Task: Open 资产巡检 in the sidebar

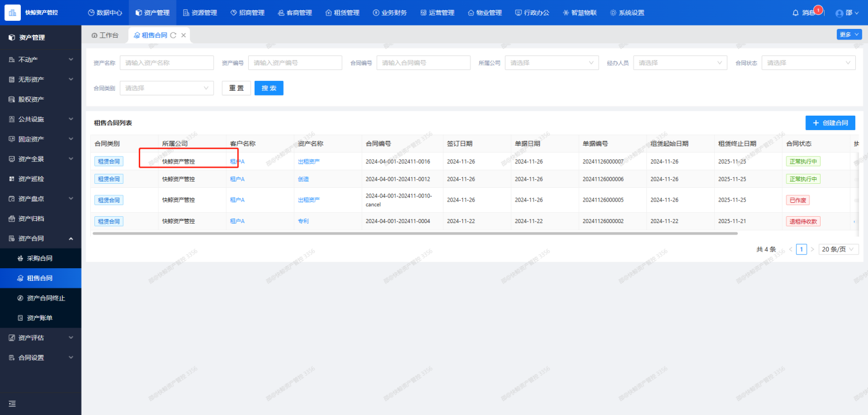Action: (x=41, y=179)
